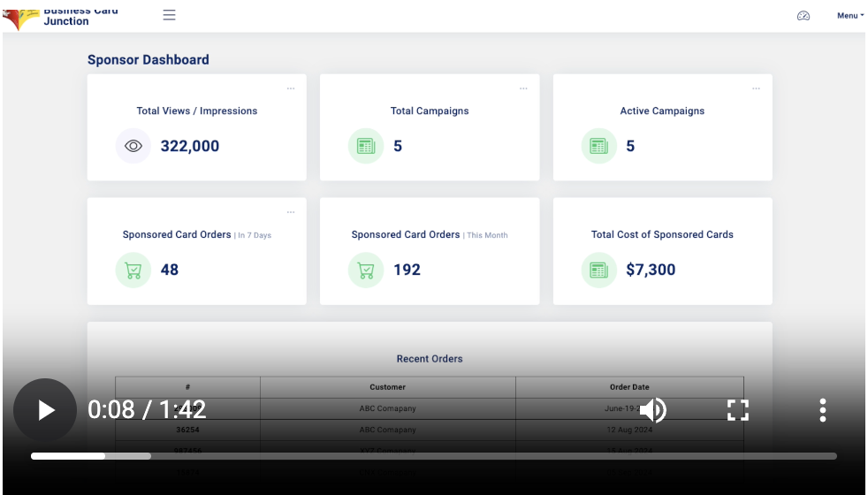868x495 pixels.
Task: Click the 12 Aug 2024 order date cell
Action: 629,430
